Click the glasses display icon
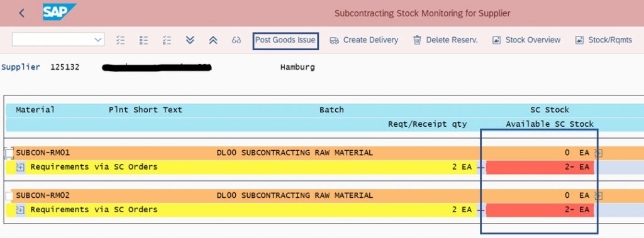644x238 pixels. (x=236, y=40)
